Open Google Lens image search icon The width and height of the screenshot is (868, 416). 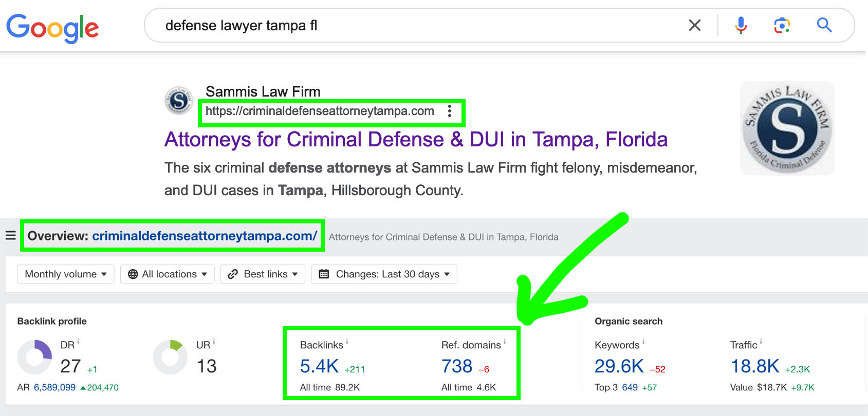(x=782, y=25)
